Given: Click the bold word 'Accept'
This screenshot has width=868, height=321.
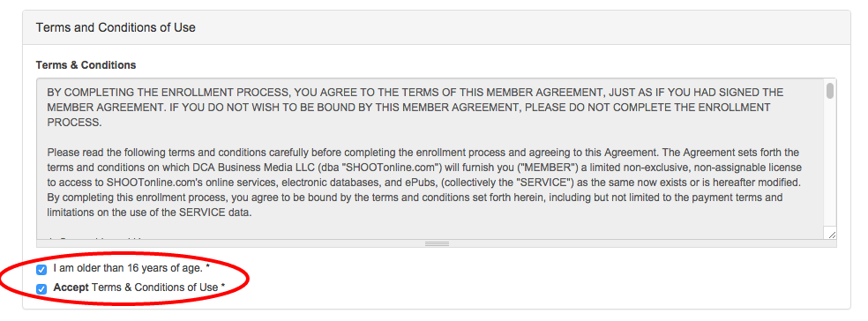Looking at the screenshot, I should [71, 287].
